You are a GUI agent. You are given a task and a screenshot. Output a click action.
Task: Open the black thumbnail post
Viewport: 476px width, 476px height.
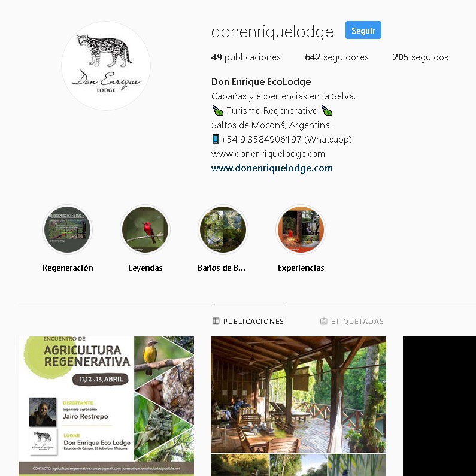pos(439,406)
